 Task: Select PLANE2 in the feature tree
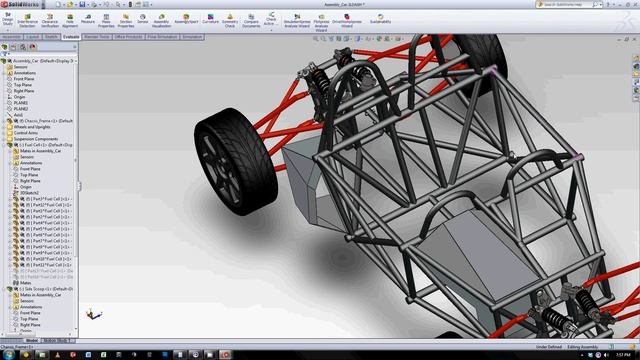coord(21,109)
